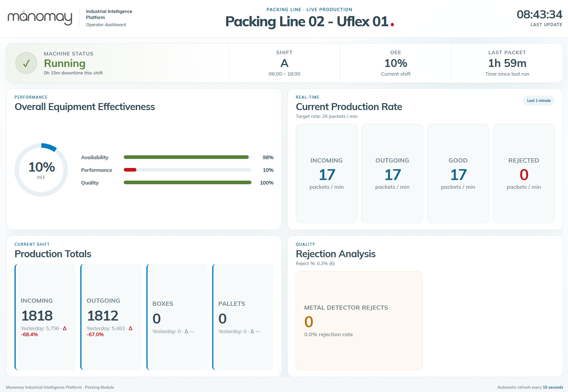Click the red live indicator dot
This screenshot has width=568, height=392.
392,25
